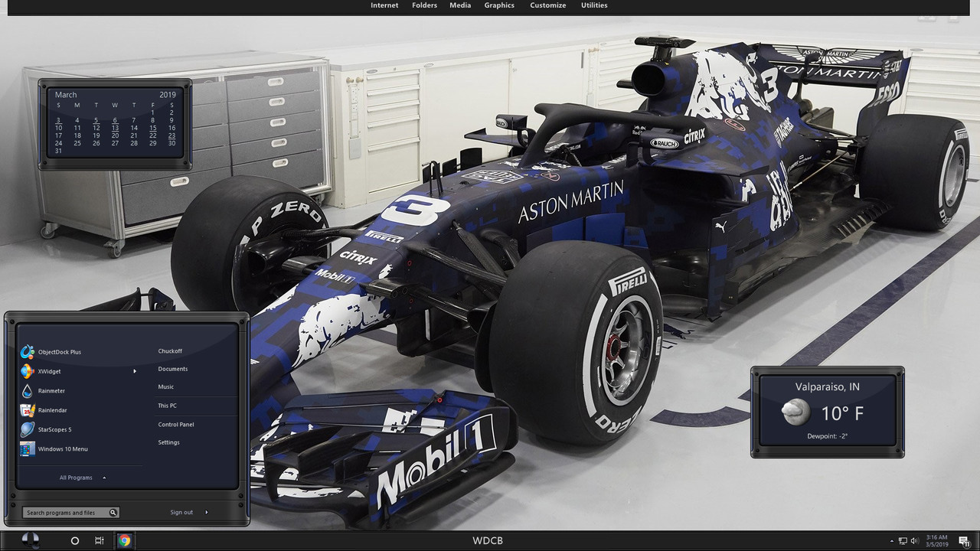Open the Chuckoff user folder
The width and height of the screenshot is (980, 551).
[x=170, y=351]
